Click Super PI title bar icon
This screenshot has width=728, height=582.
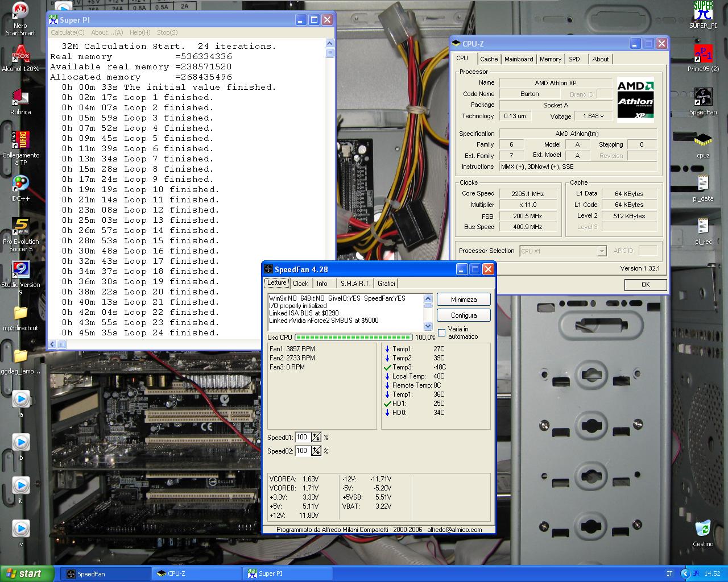click(x=53, y=20)
